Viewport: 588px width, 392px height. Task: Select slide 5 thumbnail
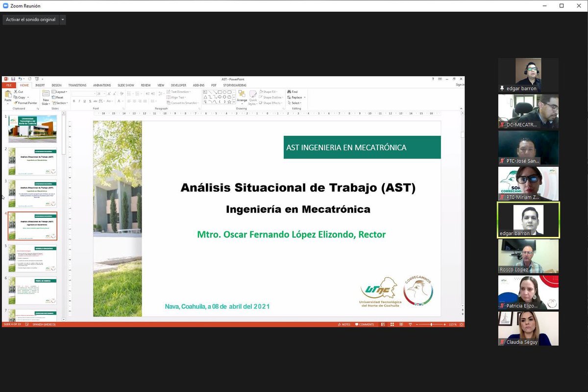tap(32, 259)
